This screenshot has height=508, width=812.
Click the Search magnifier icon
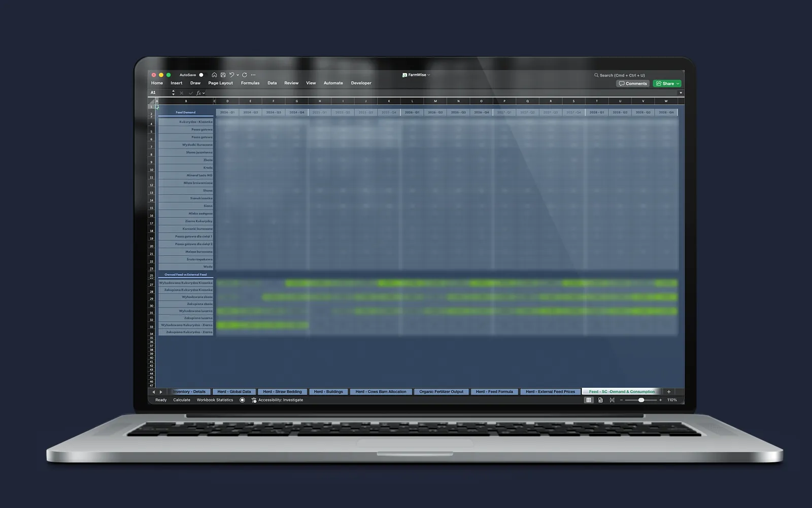pyautogui.click(x=596, y=75)
